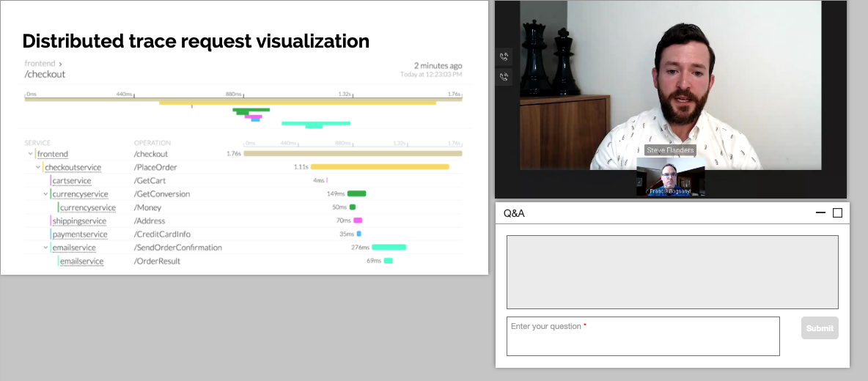Click the Steve Flanders name label

[669, 150]
